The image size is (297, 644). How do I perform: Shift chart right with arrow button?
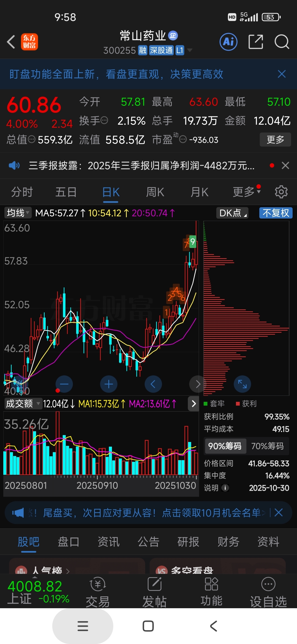point(198,384)
